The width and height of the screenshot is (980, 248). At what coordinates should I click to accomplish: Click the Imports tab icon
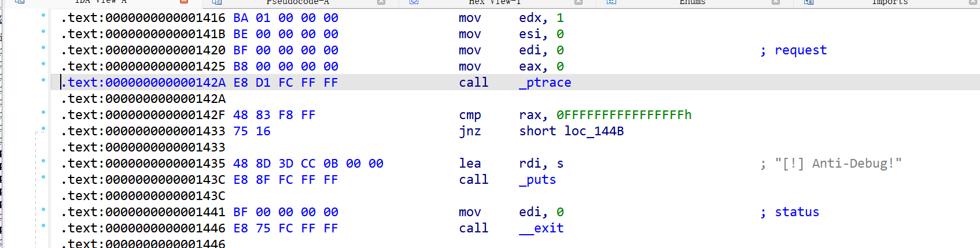click(809, 2)
